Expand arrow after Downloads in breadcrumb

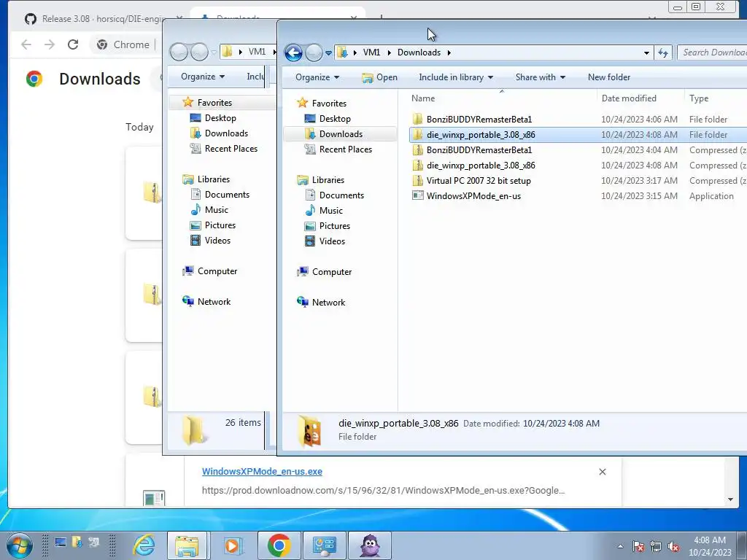[x=449, y=52]
